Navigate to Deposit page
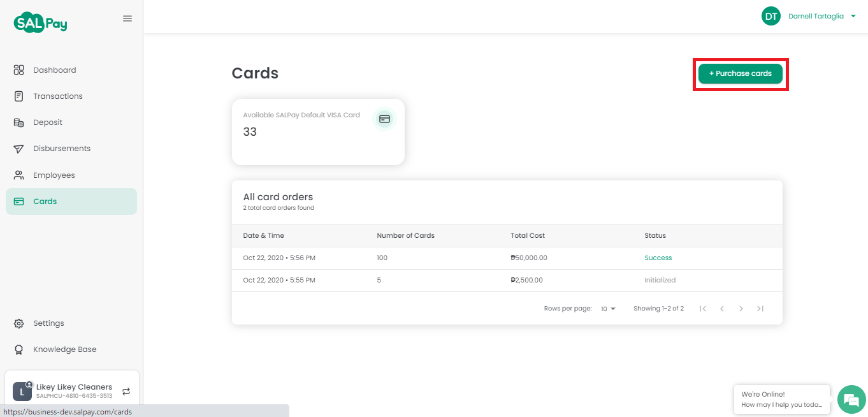 click(71, 122)
